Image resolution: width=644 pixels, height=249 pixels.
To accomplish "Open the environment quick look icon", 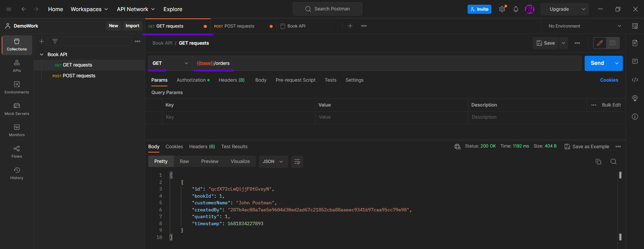I will tap(634, 26).
